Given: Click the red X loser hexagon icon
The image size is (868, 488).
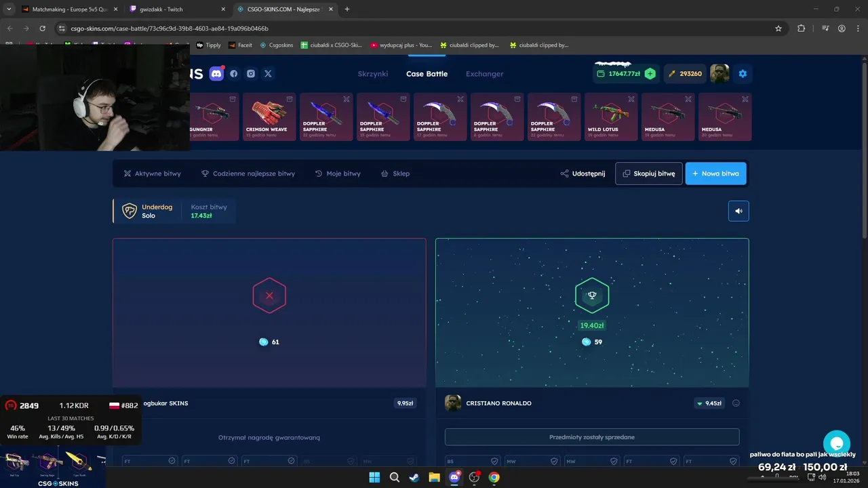Looking at the screenshot, I should click(269, 296).
